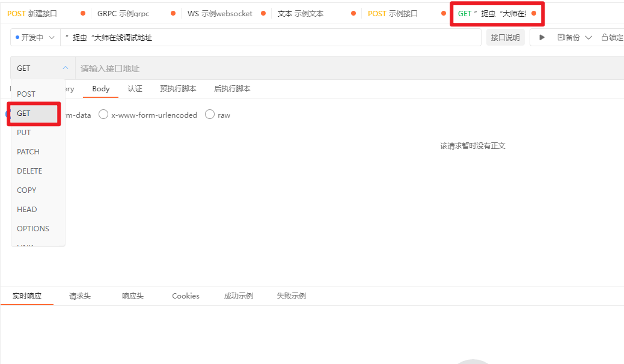Viewport: 624px width, 364px height.
Task: Click the send request play icon
Action: (x=541, y=37)
